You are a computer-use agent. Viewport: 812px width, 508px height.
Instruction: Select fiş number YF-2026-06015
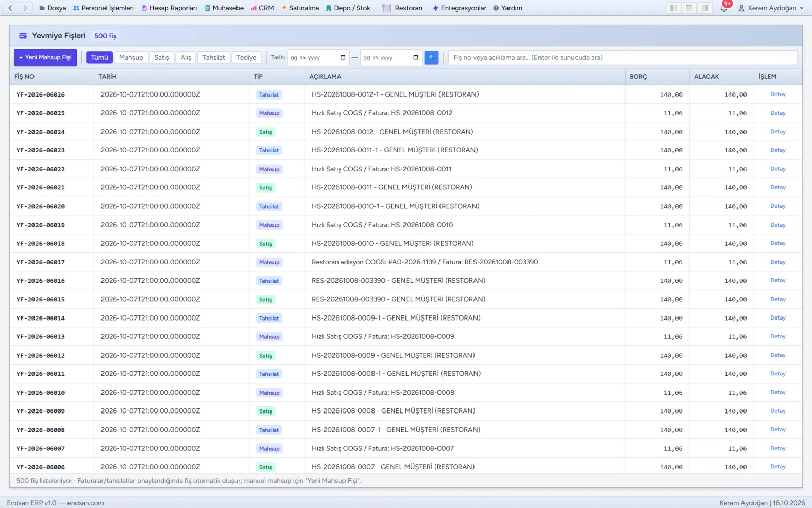pos(41,299)
